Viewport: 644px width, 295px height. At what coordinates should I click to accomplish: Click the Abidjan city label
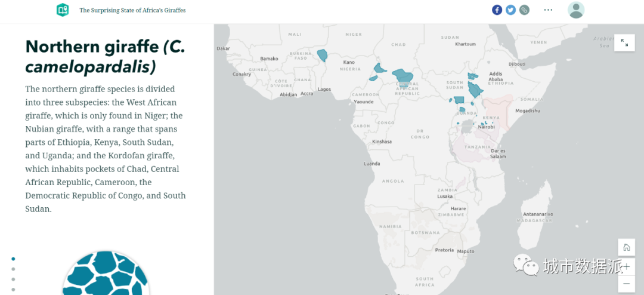tap(289, 94)
